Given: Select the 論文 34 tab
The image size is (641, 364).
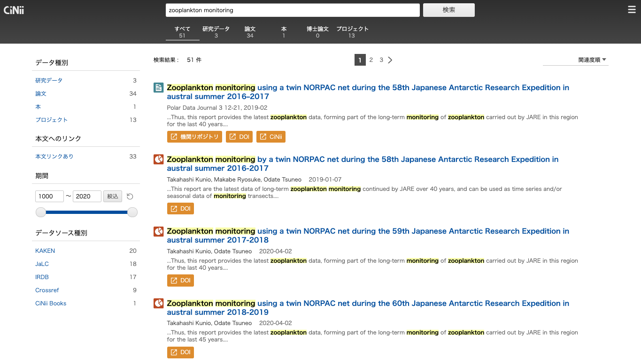Looking at the screenshot, I should point(250,32).
